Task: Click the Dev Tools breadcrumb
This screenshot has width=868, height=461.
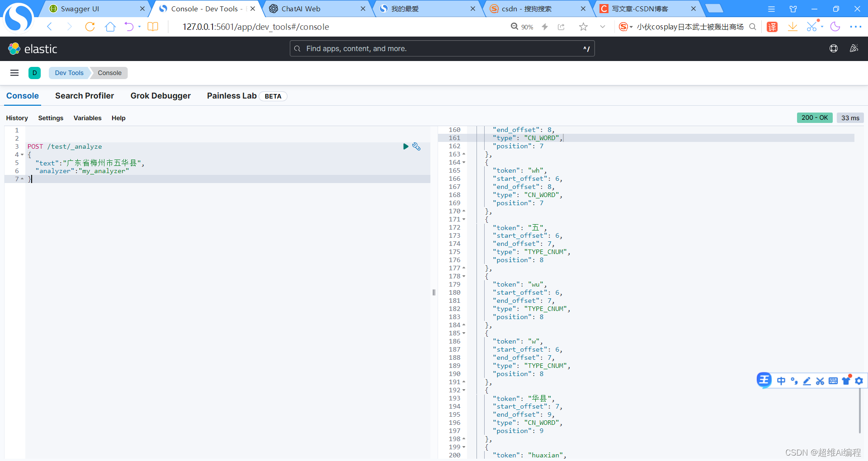Action: click(69, 73)
